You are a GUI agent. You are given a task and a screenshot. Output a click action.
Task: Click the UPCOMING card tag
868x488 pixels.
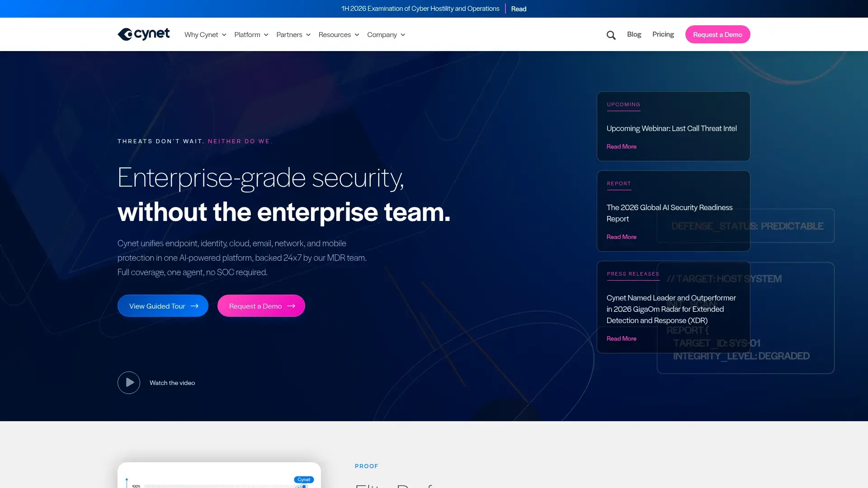[623, 104]
